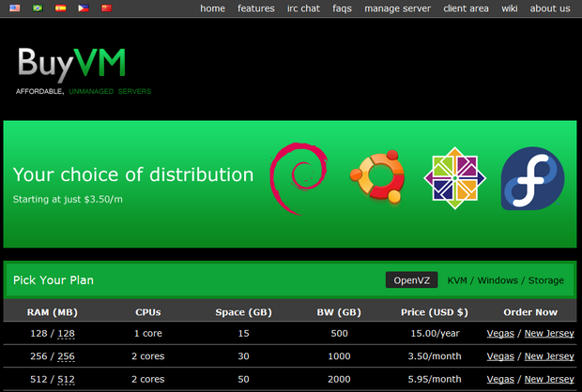Click the dotted-underlined 256 burst RAM value
582x392 pixels.
[x=66, y=356]
